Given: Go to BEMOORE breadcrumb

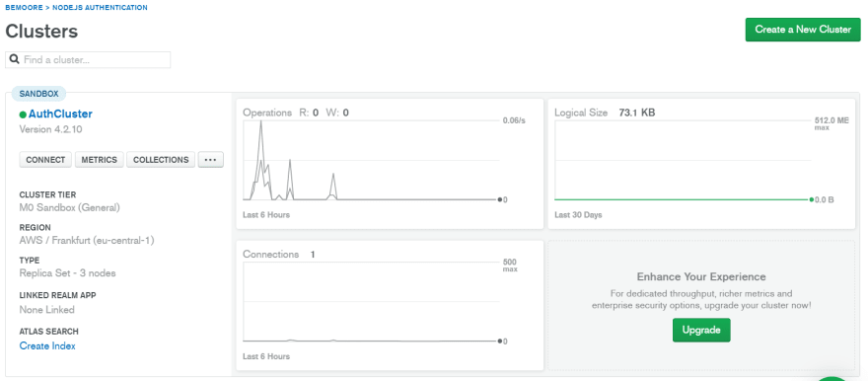Looking at the screenshot, I should [x=24, y=8].
